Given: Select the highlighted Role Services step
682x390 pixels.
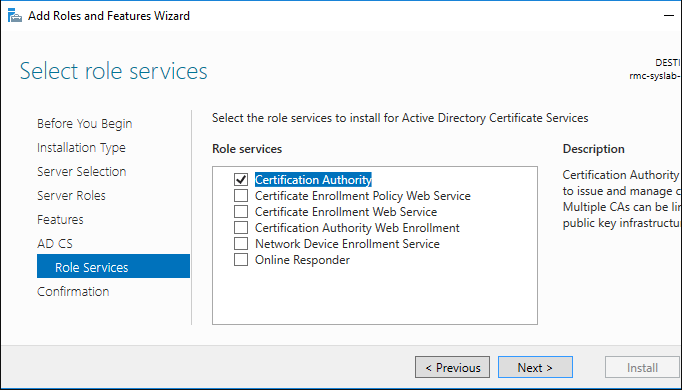Looking at the screenshot, I should point(114,266).
